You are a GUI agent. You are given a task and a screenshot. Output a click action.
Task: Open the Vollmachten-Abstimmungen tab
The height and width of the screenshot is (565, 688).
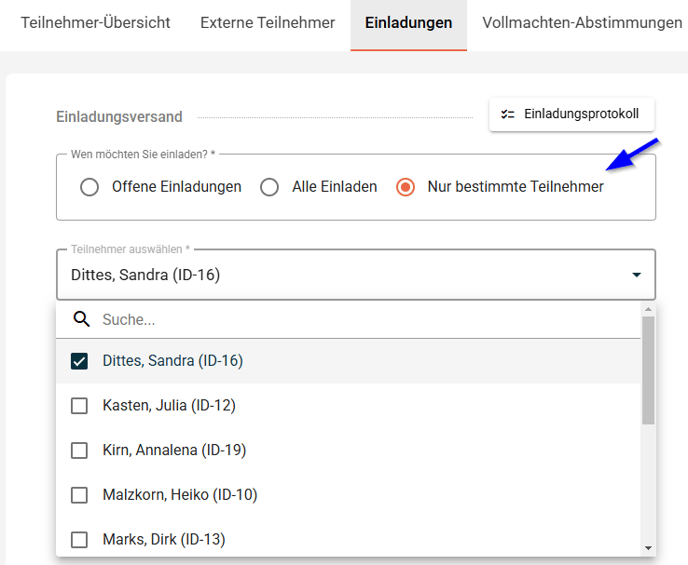[x=582, y=23]
